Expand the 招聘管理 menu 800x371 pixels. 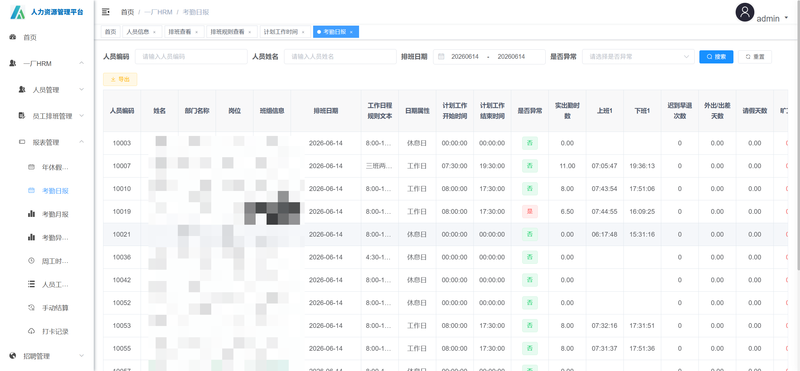[x=81, y=356]
